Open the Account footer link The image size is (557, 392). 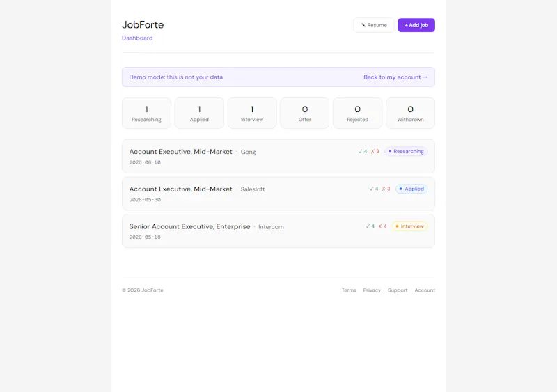[x=425, y=290]
